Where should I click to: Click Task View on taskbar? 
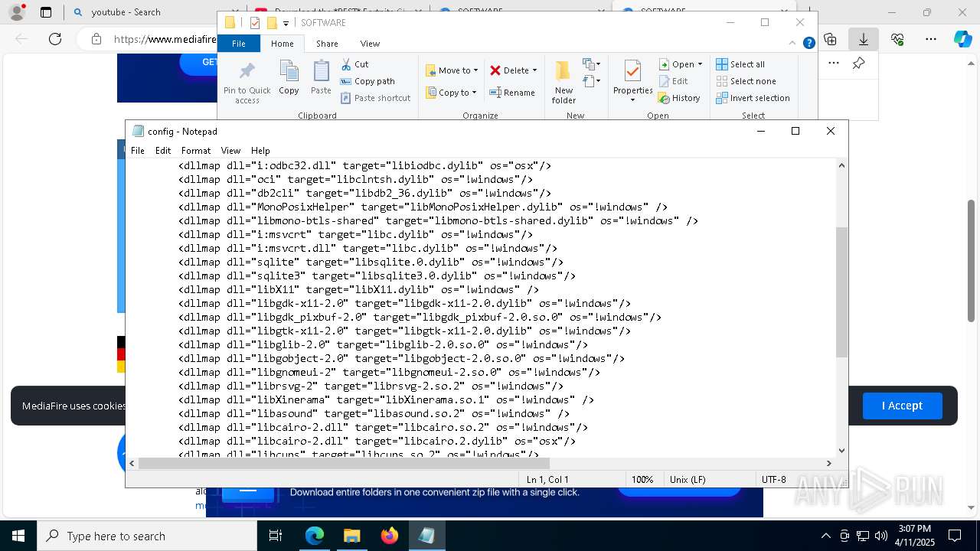coord(276,536)
